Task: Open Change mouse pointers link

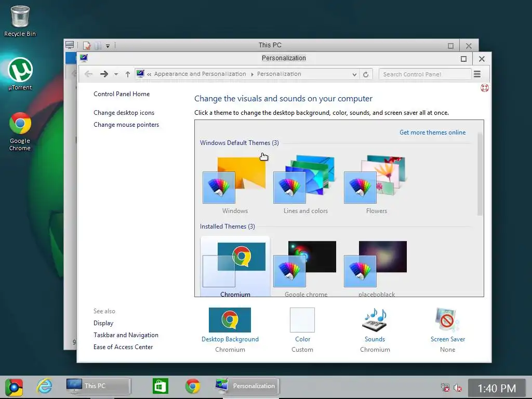Action: [x=126, y=125]
